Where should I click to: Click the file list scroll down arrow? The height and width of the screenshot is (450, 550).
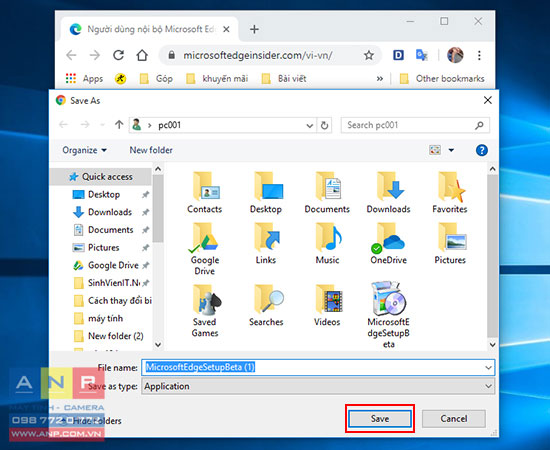click(492, 345)
